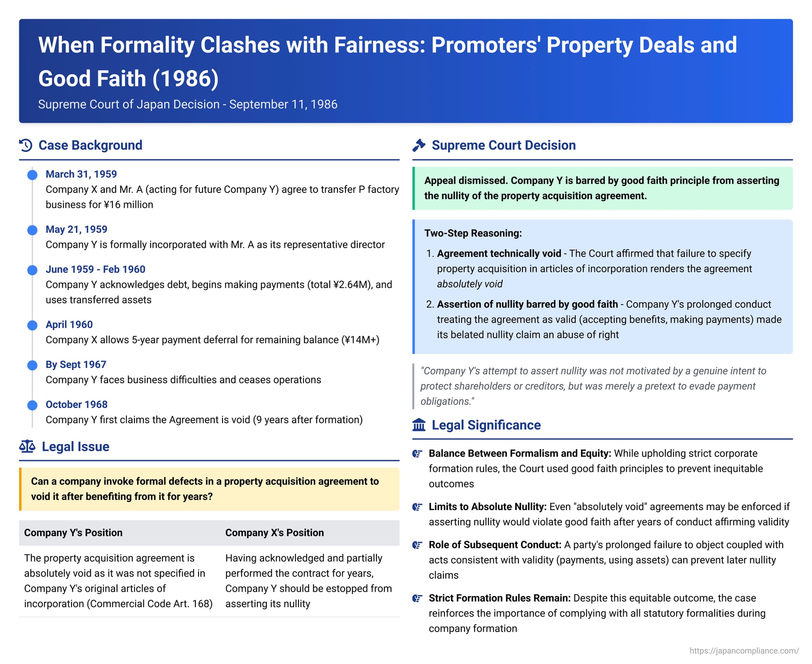The width and height of the screenshot is (812, 664).
Task: Click the pointing hand icon beside Strict Formation Rules
Action: [x=417, y=598]
